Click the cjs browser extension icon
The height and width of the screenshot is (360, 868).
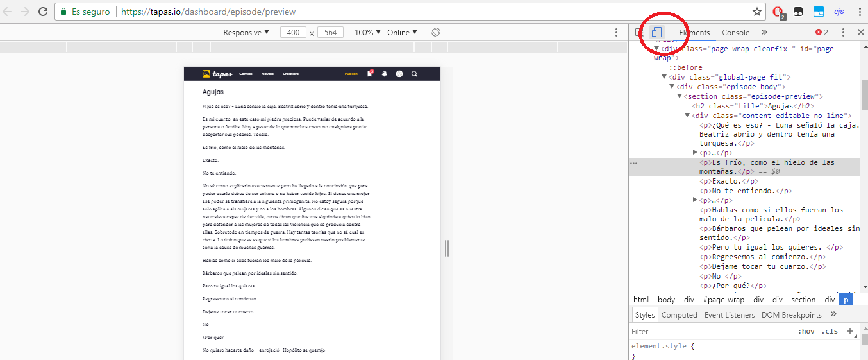coord(839,12)
